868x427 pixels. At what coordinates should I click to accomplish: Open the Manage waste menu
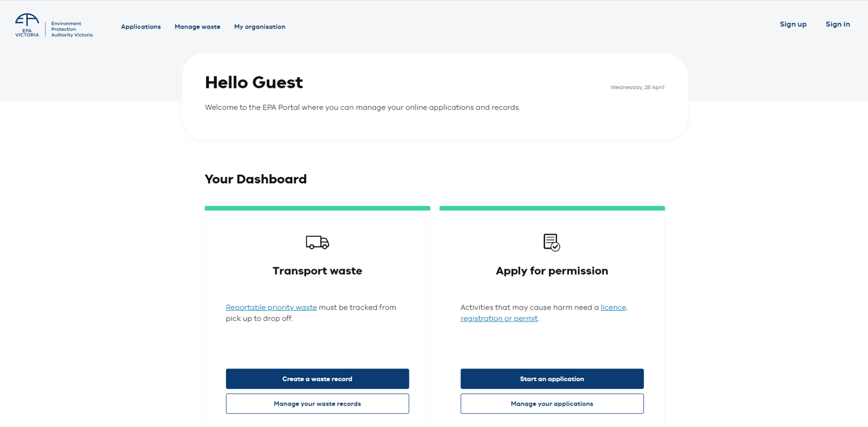coord(197,26)
